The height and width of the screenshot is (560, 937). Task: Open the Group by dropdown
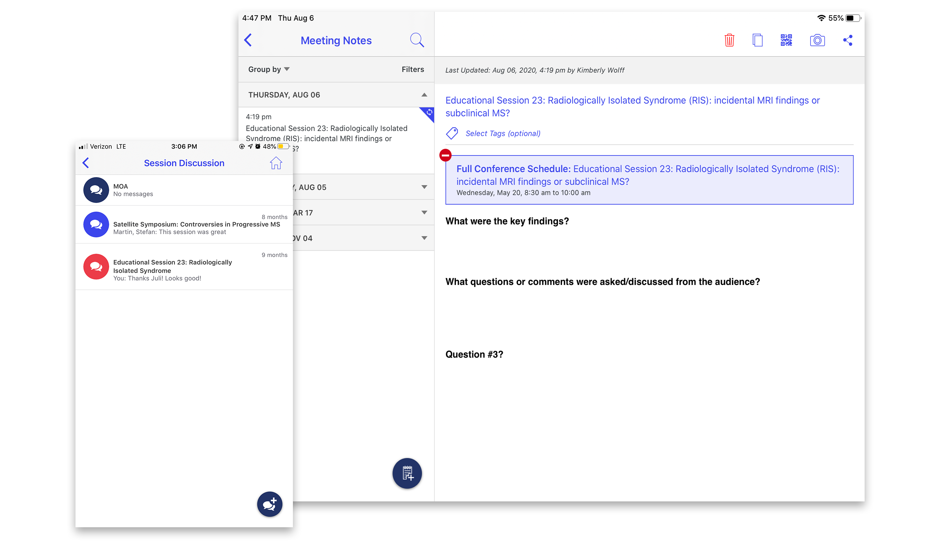tap(269, 69)
